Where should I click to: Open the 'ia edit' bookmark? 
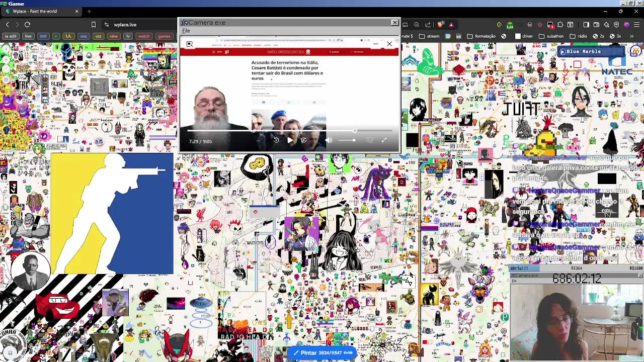pos(10,36)
